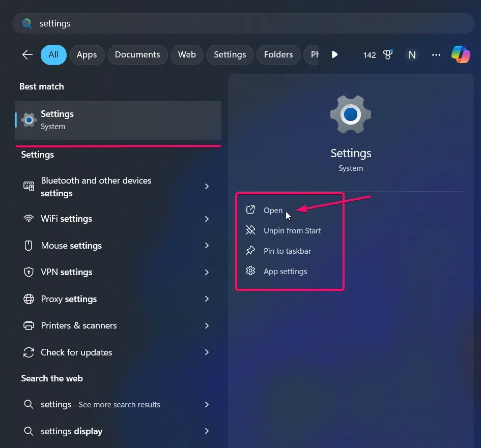Open the rewards trophy icon
Screen dimensions: 481x448
[x=388, y=55]
